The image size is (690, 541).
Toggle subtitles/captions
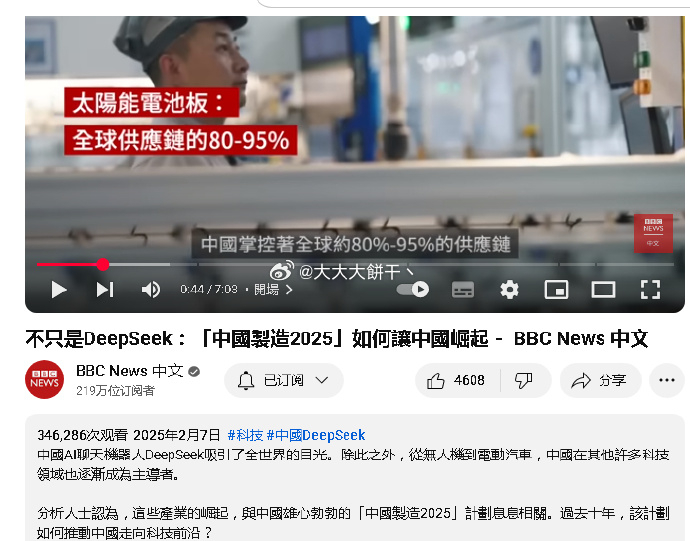[x=463, y=290]
